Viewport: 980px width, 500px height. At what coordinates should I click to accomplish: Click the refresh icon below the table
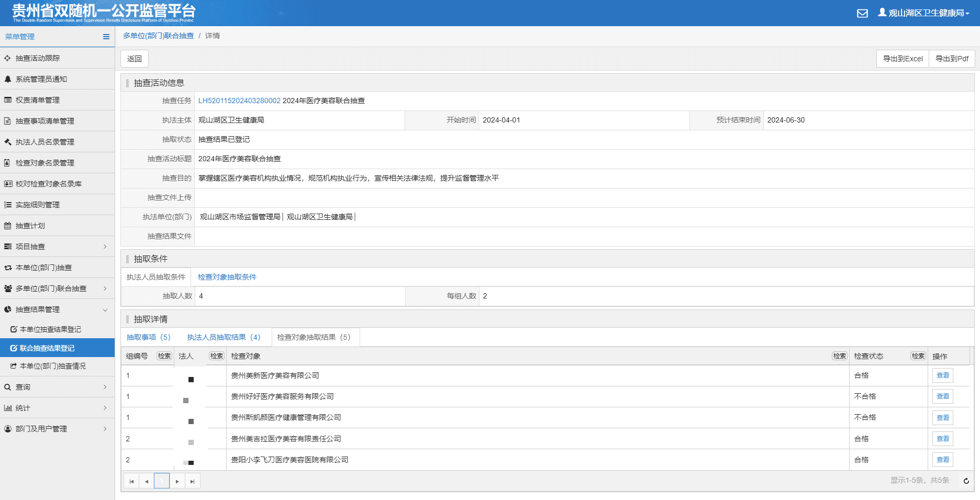click(966, 481)
